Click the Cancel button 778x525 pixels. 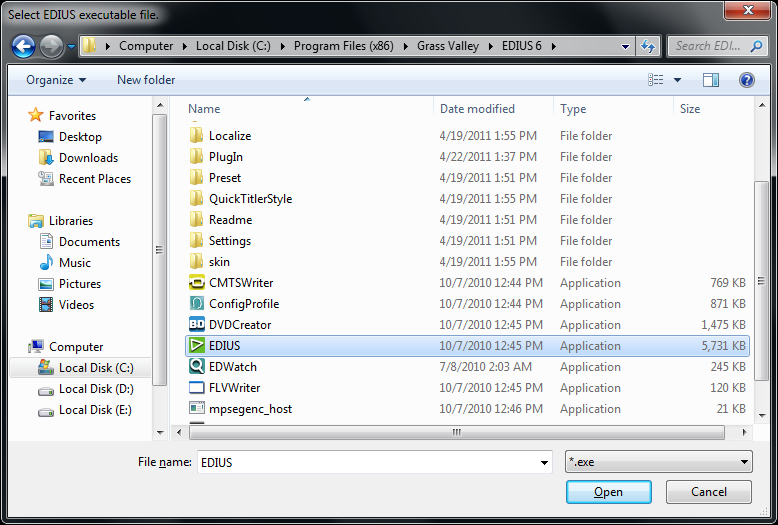point(709,492)
